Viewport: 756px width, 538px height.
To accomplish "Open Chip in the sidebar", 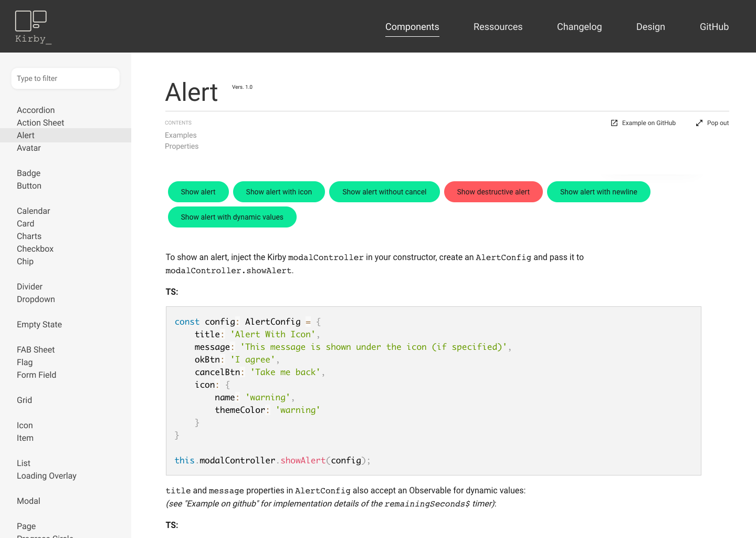I will (x=25, y=261).
